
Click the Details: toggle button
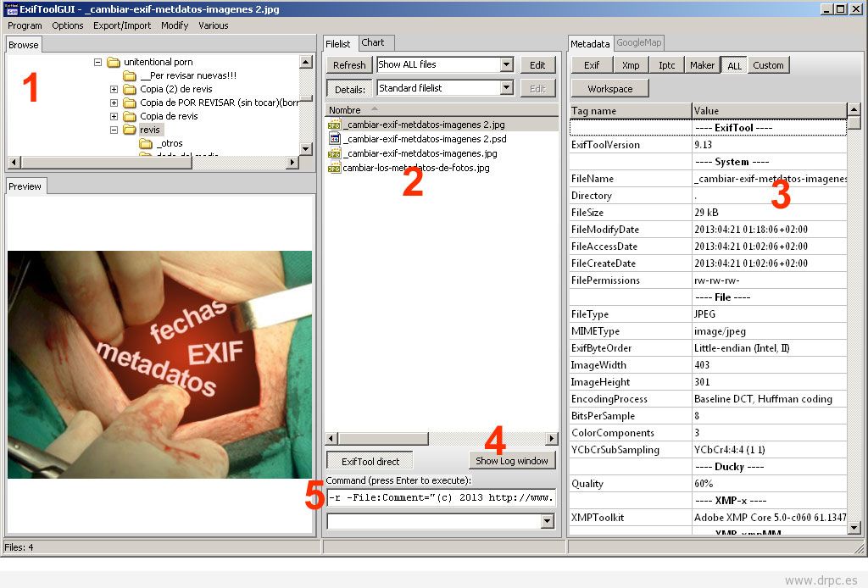349,89
